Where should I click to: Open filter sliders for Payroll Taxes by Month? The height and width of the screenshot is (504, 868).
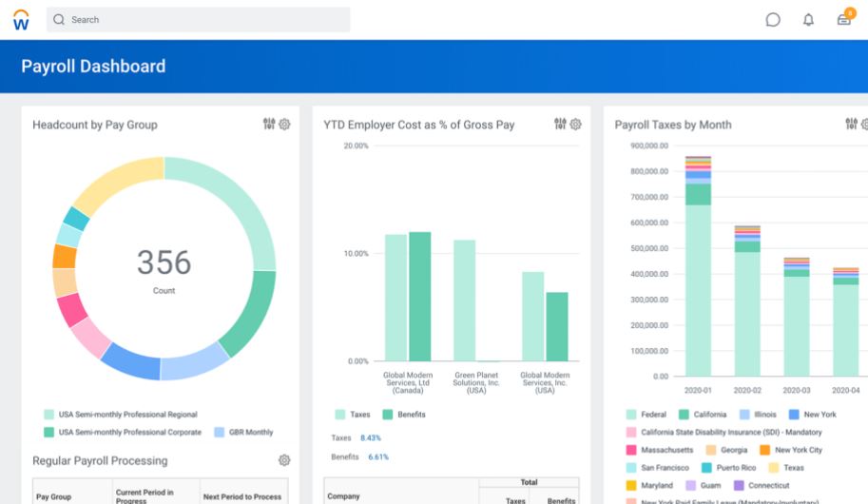click(x=852, y=124)
